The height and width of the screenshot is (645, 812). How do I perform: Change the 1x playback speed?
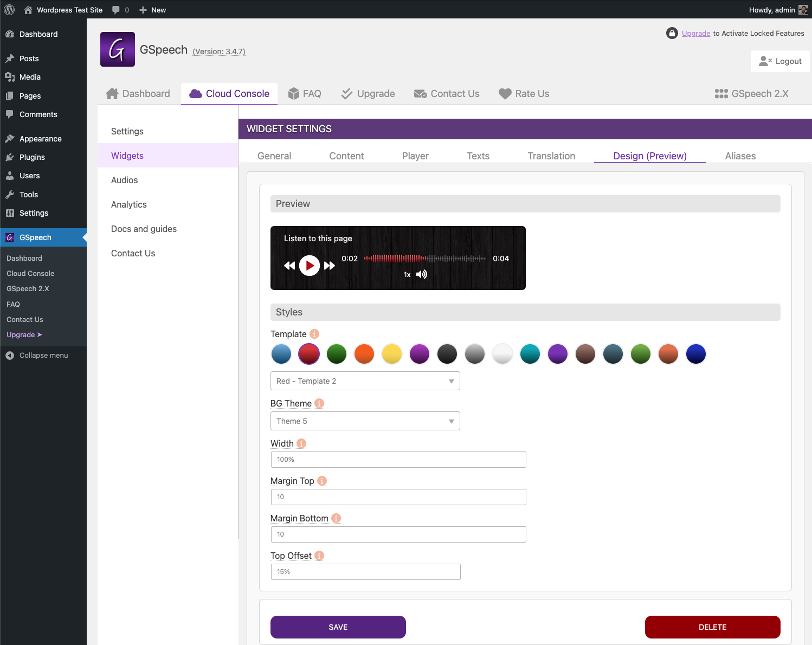click(407, 275)
